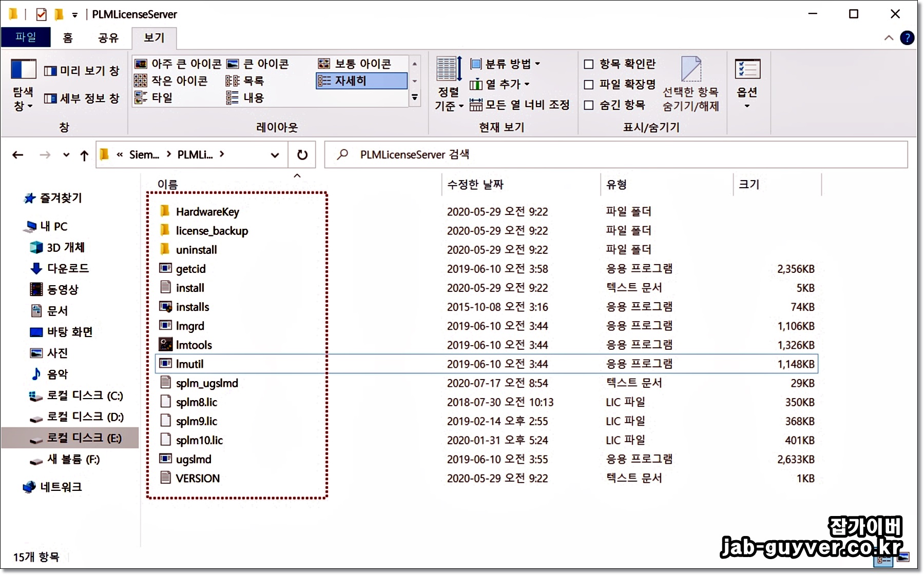The image size is (924, 575).
Task: Select the uninstall folder icon
Action: click(x=165, y=249)
